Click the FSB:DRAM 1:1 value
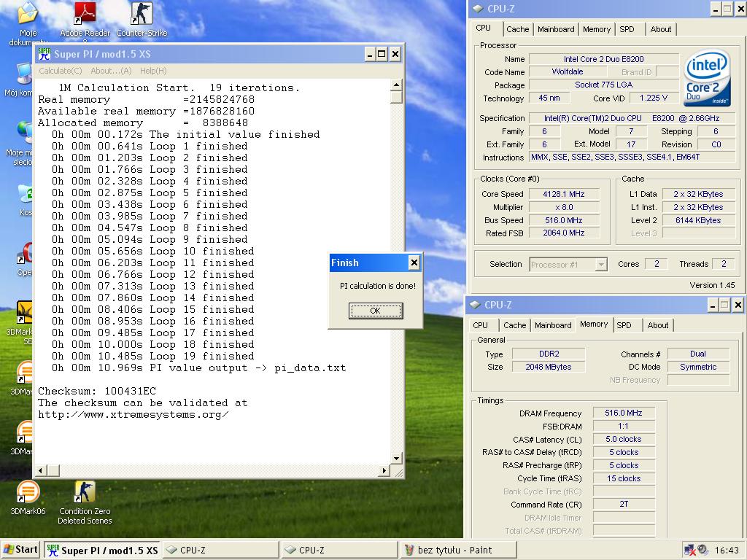Viewport: 747px width, 560px height. point(623,426)
